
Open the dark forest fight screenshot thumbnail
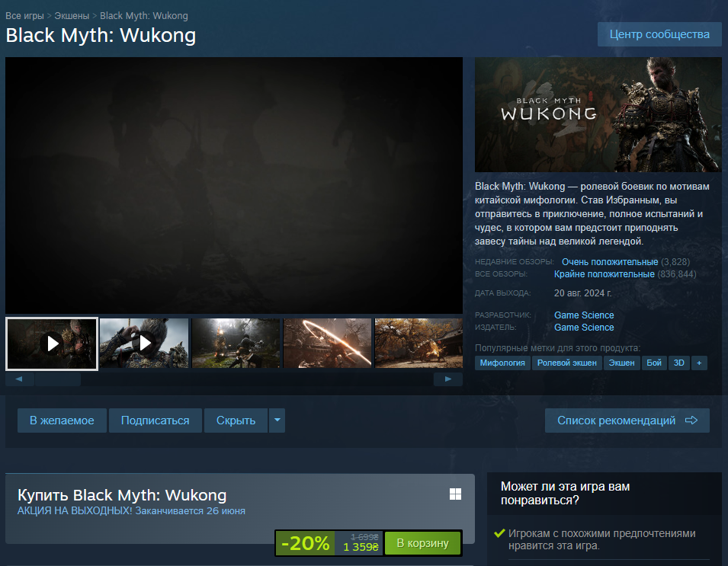[x=236, y=343]
